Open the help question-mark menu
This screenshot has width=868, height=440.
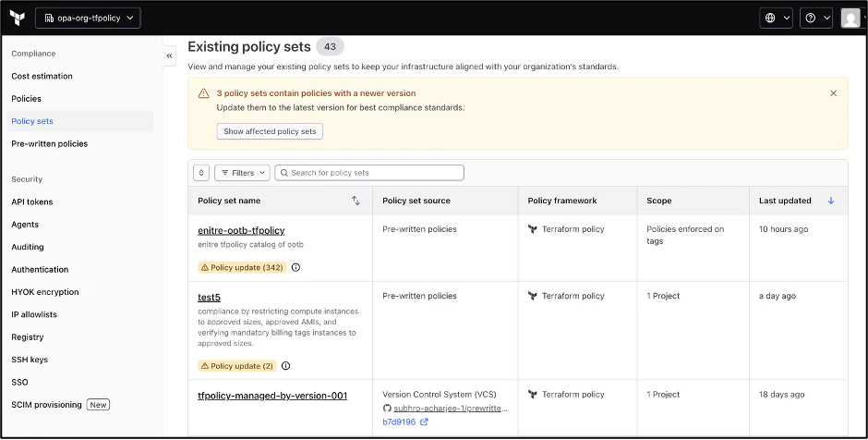816,18
